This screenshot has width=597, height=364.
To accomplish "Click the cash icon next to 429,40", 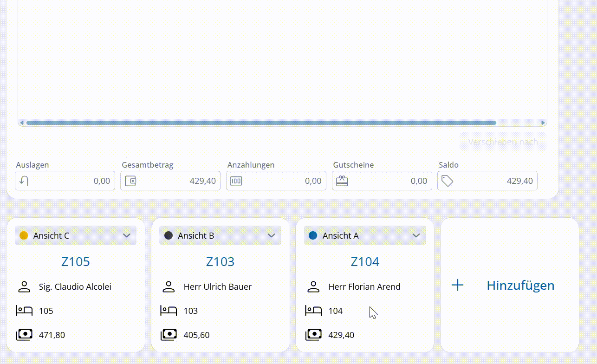I will 313,335.
